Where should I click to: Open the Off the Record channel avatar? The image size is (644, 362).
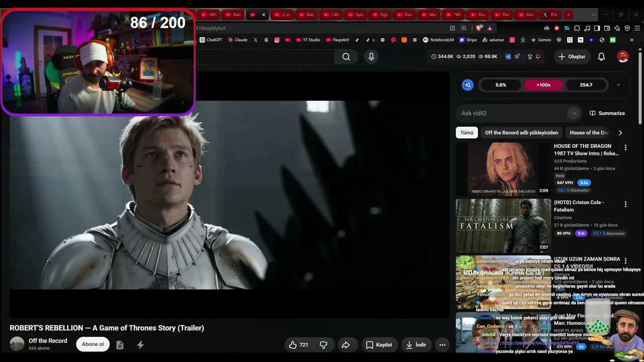pyautogui.click(x=17, y=344)
